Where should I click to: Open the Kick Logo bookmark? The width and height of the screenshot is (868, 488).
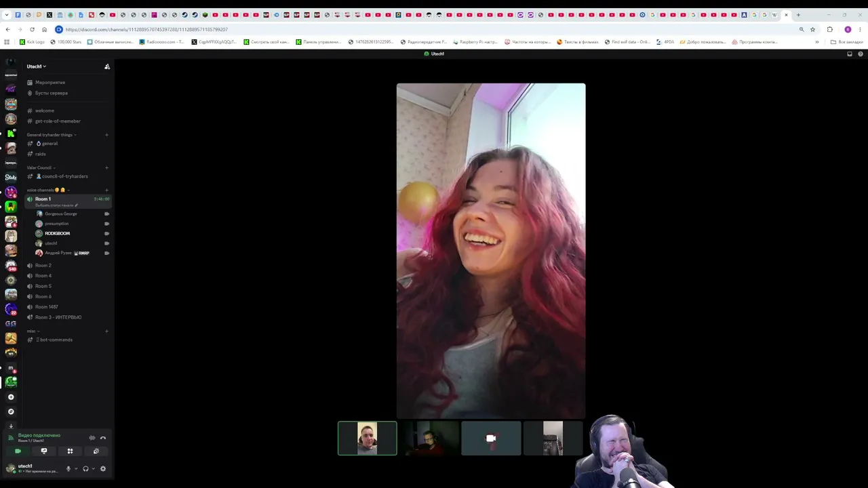point(32,42)
